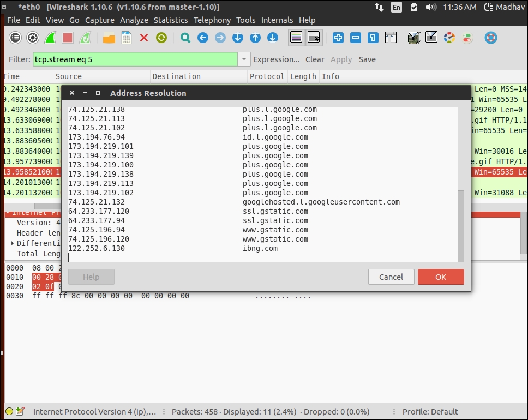Zoom in on packet text
This screenshot has height=420, width=528.
tap(338, 38)
